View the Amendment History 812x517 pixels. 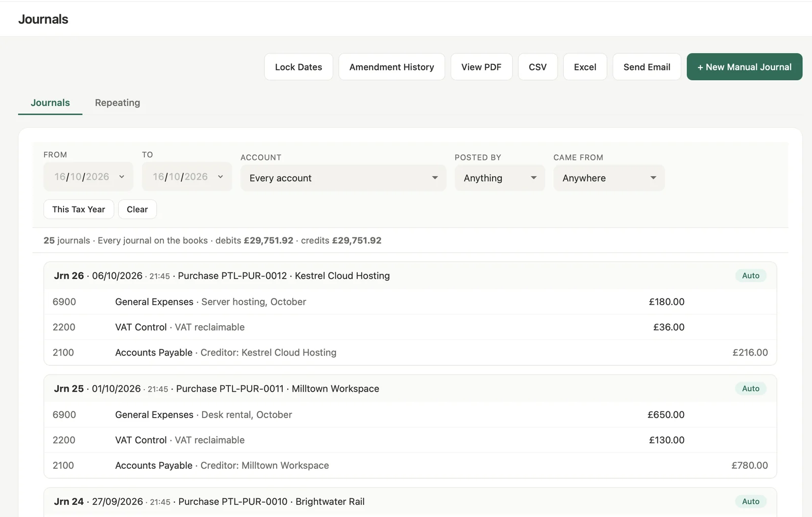point(392,67)
